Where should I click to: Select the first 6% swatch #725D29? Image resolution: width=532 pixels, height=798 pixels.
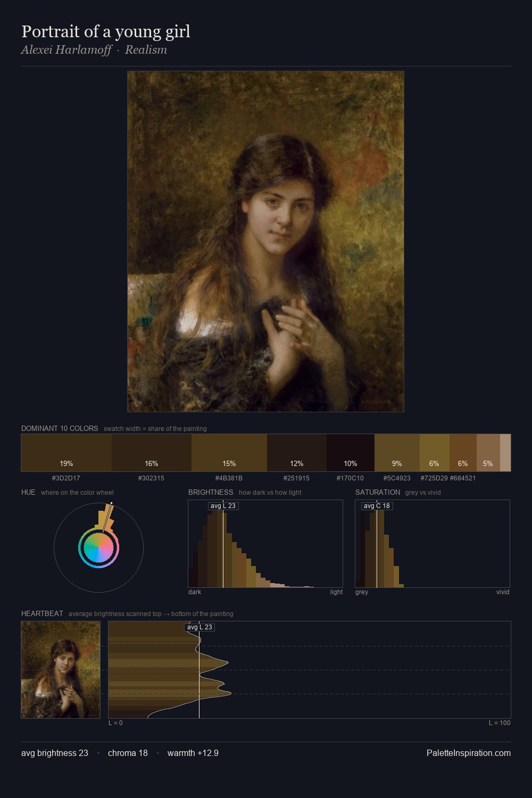pos(435,453)
